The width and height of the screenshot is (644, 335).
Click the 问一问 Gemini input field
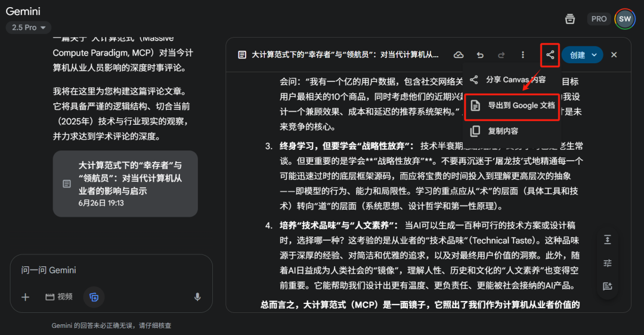click(x=111, y=271)
